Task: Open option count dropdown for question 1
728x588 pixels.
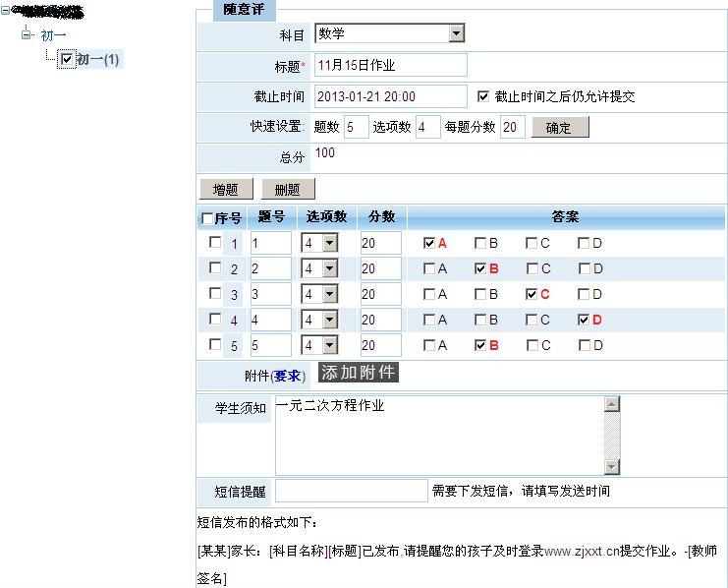Action: (329, 243)
